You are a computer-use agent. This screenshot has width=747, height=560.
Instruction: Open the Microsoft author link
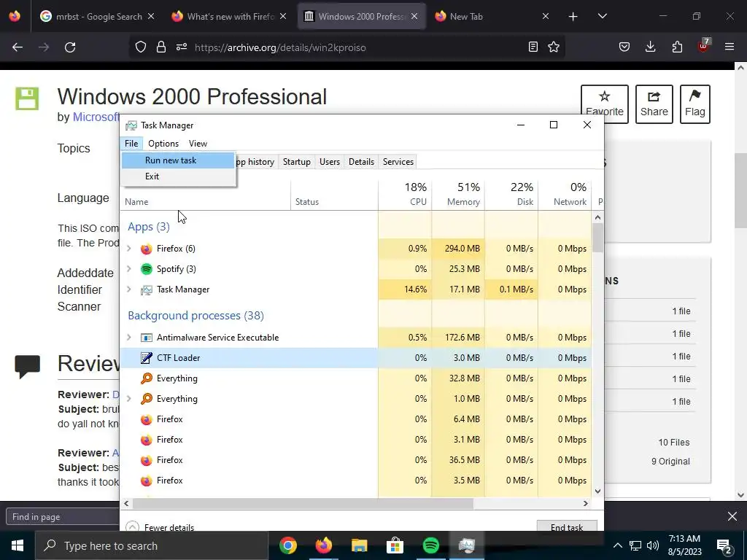point(96,117)
